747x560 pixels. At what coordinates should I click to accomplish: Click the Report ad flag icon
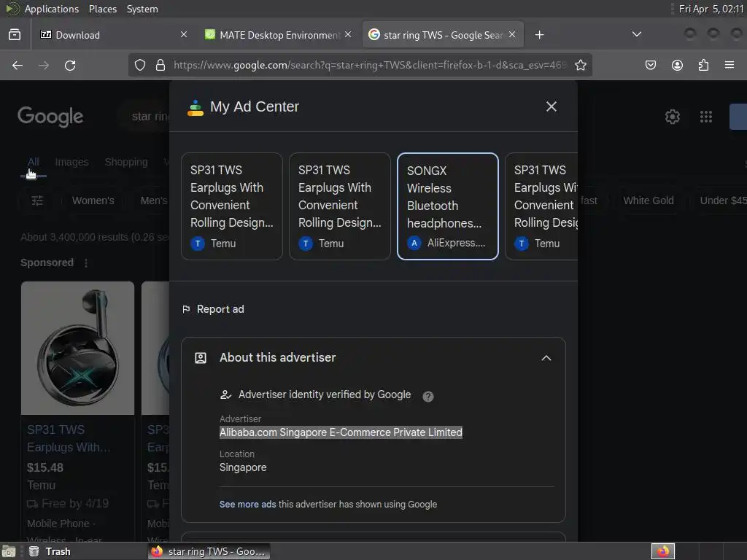click(186, 309)
